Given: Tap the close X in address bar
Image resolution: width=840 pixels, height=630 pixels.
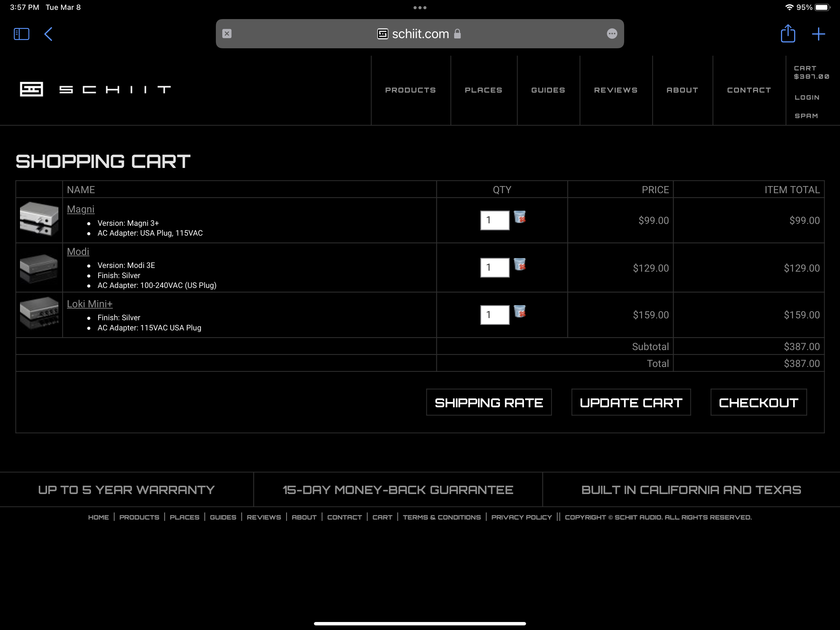Looking at the screenshot, I should (x=227, y=34).
